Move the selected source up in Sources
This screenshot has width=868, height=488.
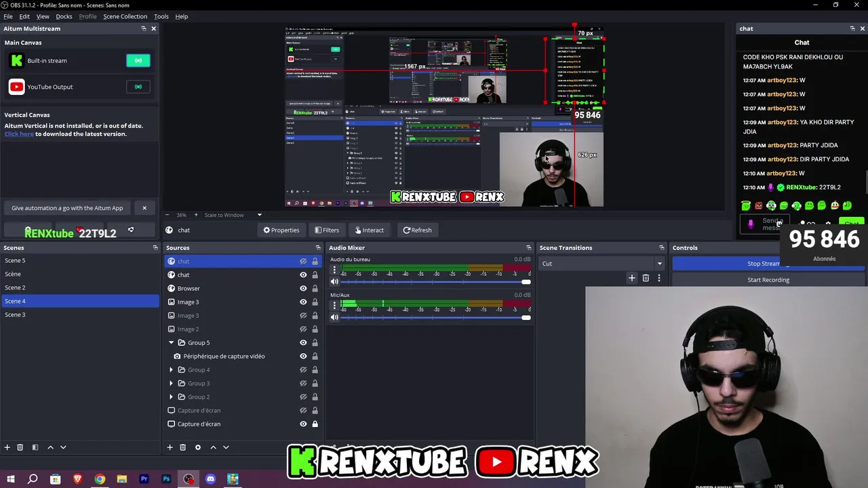[x=213, y=447]
